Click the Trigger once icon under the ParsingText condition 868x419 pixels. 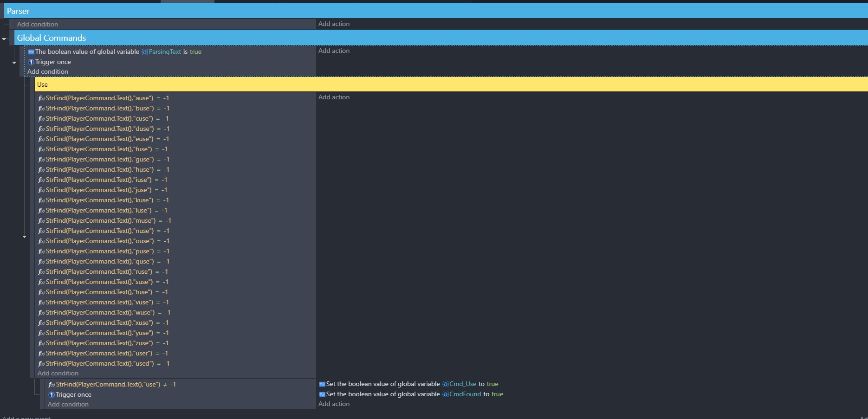click(x=31, y=62)
